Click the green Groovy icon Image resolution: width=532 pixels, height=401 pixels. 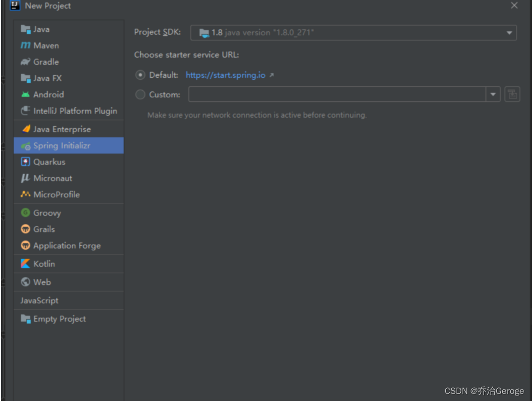pyautogui.click(x=25, y=212)
